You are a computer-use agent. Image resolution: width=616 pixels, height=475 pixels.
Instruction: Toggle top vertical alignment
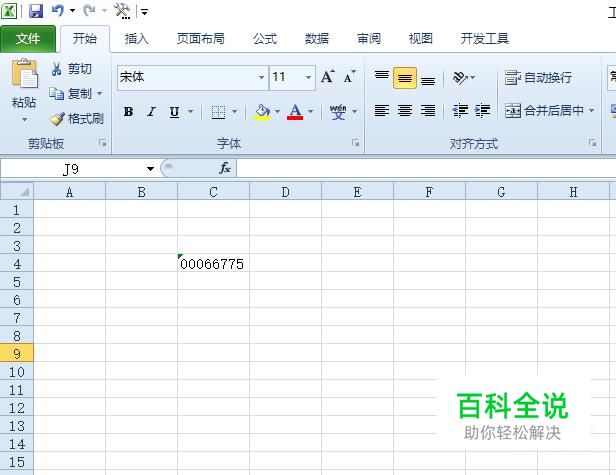click(x=381, y=77)
